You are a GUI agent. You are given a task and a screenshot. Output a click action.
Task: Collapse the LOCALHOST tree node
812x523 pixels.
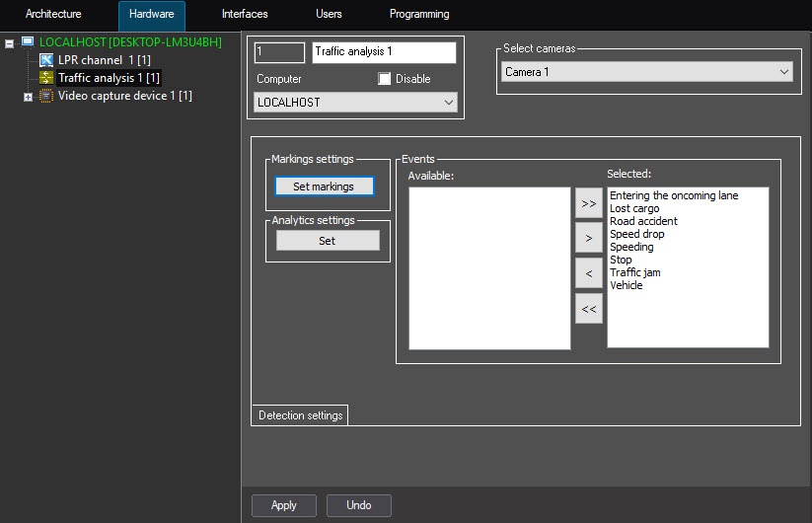coord(9,43)
